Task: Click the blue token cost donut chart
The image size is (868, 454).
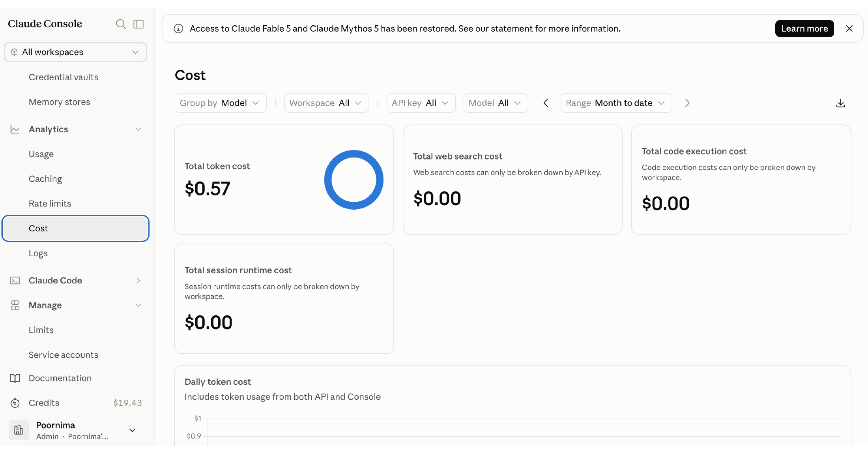Action: pyautogui.click(x=354, y=180)
